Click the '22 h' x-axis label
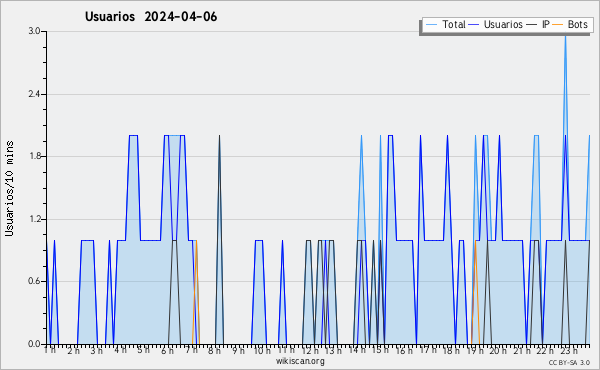Viewport: 600px width, 370px height. (x=545, y=350)
